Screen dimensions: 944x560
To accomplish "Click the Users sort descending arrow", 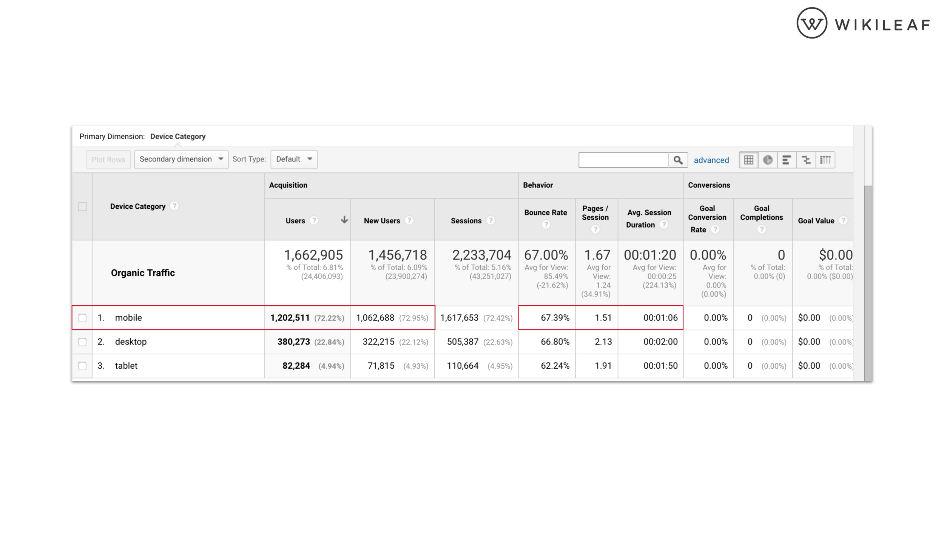I will tap(344, 220).
